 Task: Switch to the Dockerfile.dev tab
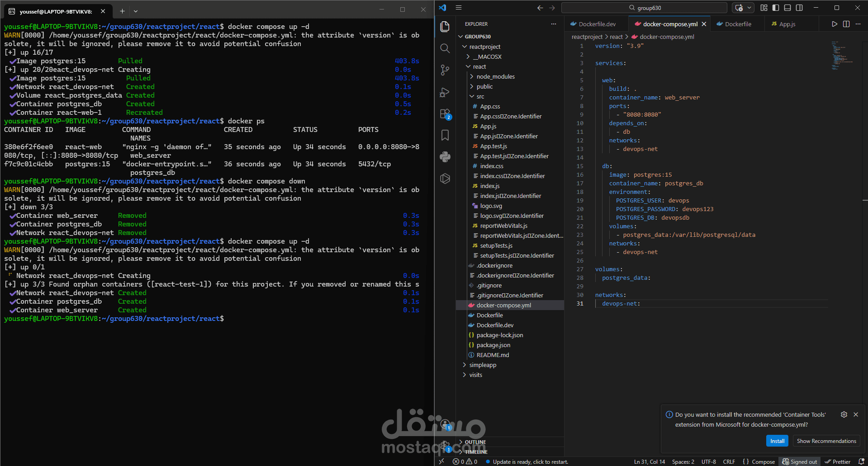coord(596,24)
